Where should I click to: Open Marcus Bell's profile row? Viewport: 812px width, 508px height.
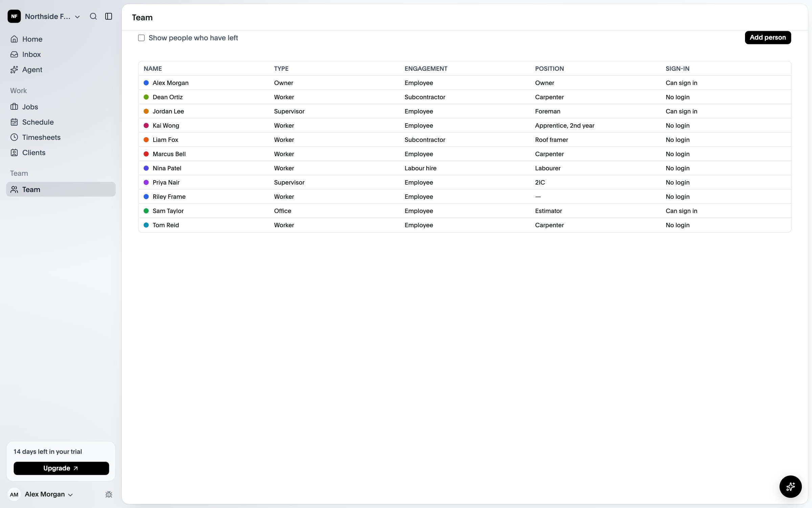pyautogui.click(x=465, y=154)
